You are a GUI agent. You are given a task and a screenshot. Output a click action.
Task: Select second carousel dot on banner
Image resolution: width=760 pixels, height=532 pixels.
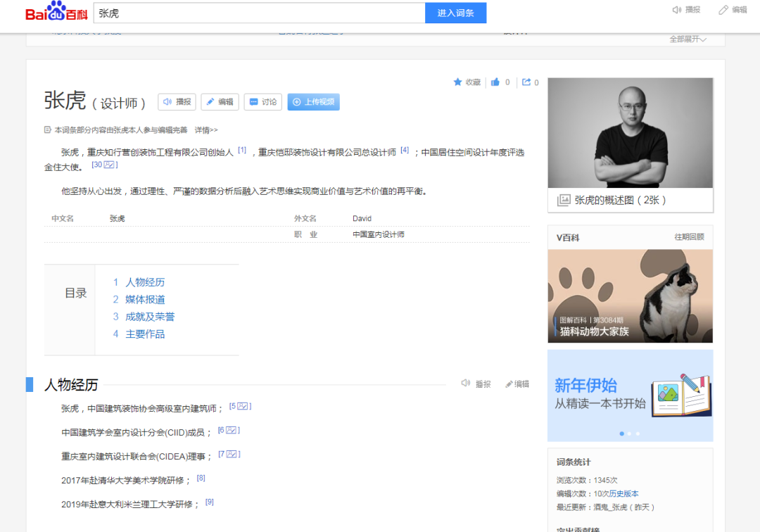coord(630,433)
